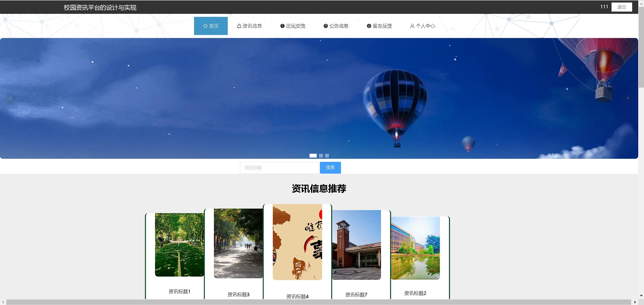
Task: Click the question mark icon beside 公告信息
Action: point(326,26)
